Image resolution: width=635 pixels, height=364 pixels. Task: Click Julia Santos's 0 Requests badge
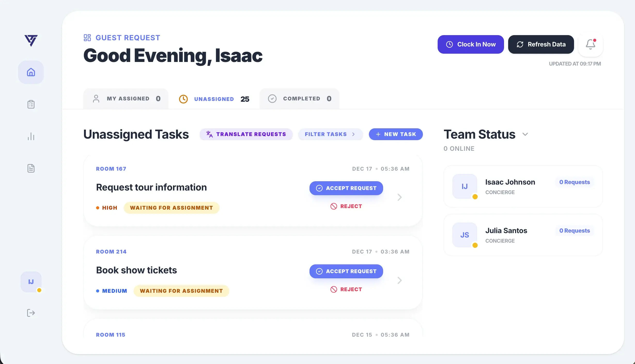tap(575, 231)
